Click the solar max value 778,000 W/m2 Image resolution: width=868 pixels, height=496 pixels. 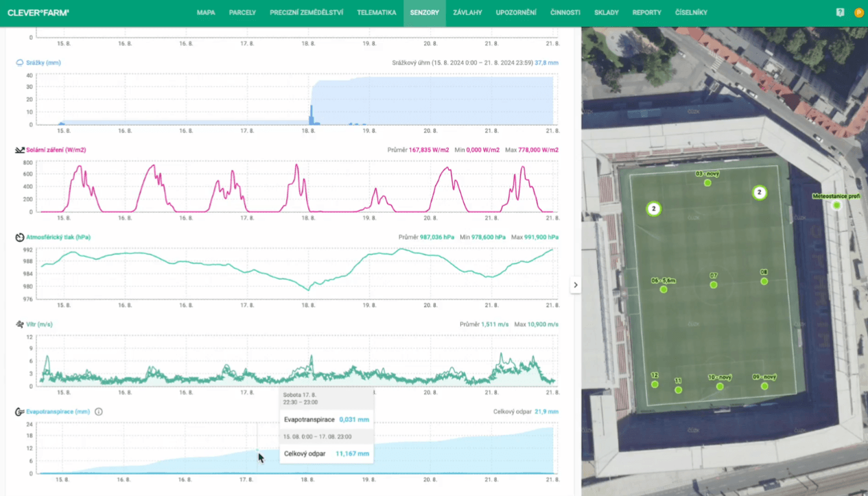(x=539, y=150)
